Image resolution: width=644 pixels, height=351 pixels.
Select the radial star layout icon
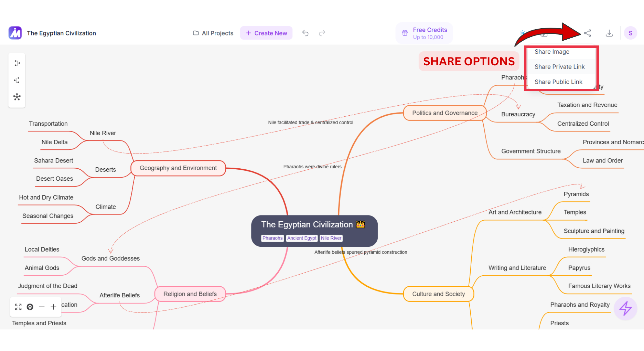pos(17,97)
